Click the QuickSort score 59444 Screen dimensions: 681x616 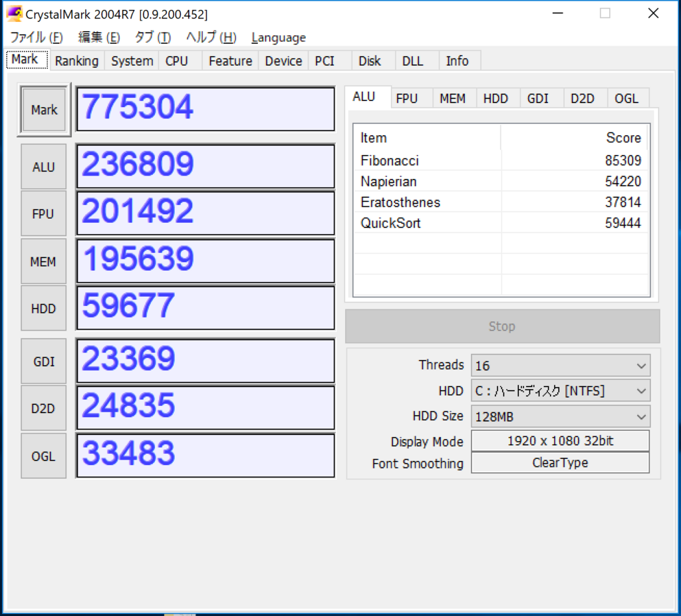[x=622, y=223]
